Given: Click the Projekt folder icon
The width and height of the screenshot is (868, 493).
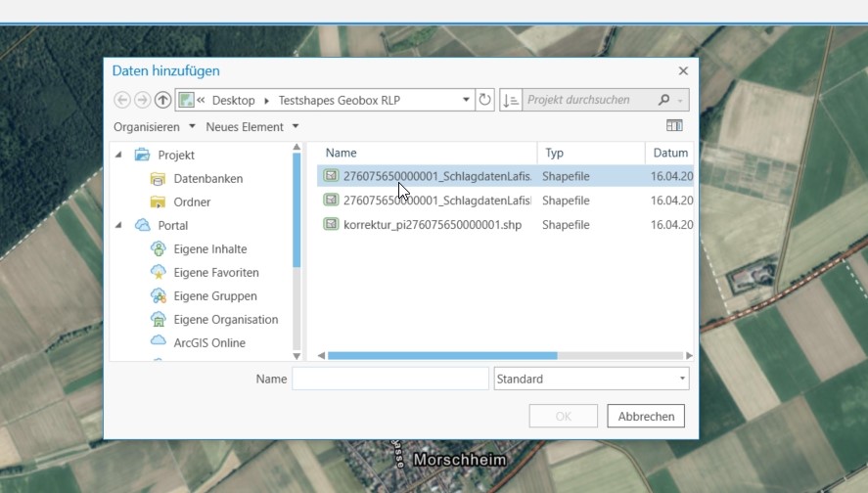Looking at the screenshot, I should (x=142, y=155).
